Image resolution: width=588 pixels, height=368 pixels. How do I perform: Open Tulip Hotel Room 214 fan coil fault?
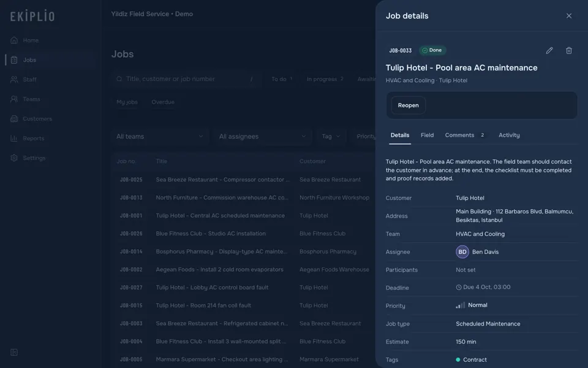(244, 305)
